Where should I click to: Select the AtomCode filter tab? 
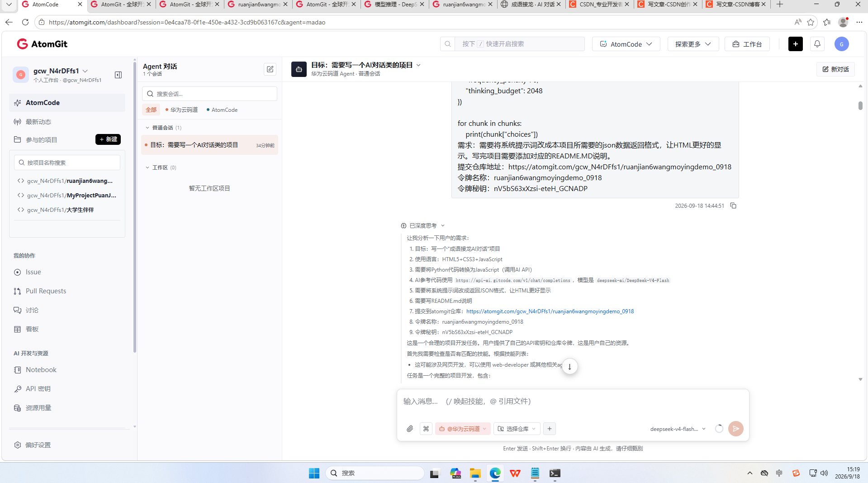222,110
